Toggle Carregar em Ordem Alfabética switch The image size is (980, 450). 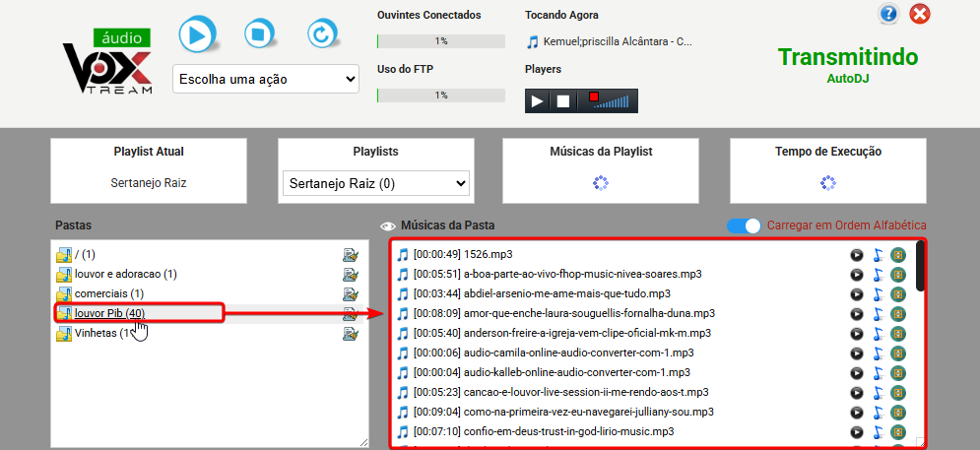click(x=744, y=225)
